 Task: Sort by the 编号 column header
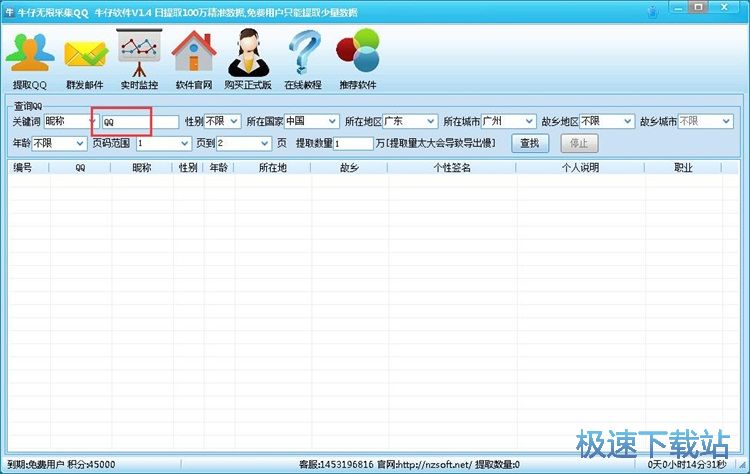tap(29, 167)
